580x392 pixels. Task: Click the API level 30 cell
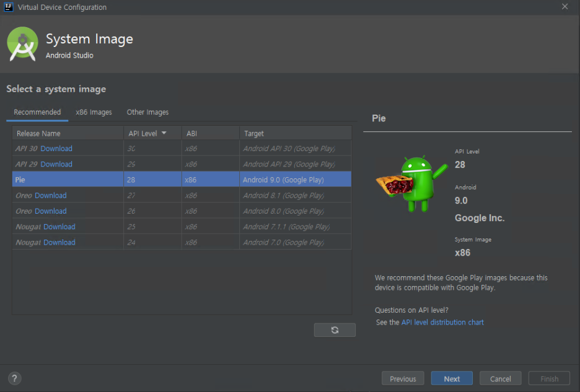click(x=152, y=148)
